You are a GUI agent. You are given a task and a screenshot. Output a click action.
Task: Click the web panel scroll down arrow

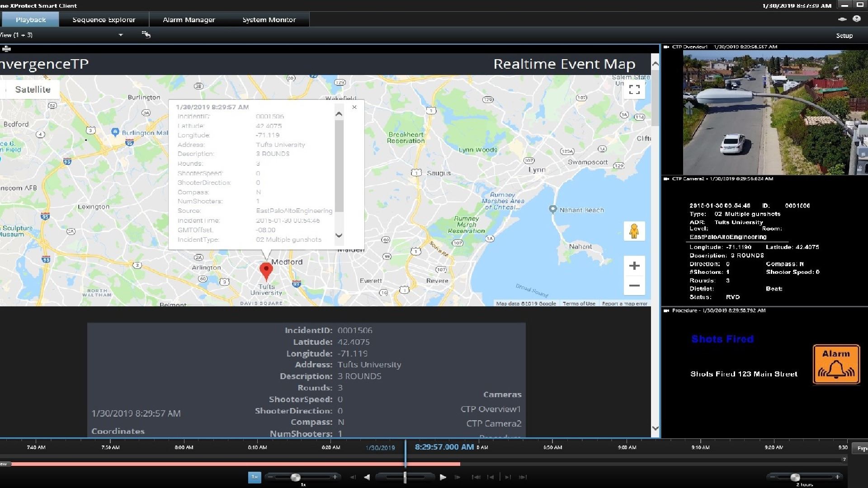click(x=655, y=428)
